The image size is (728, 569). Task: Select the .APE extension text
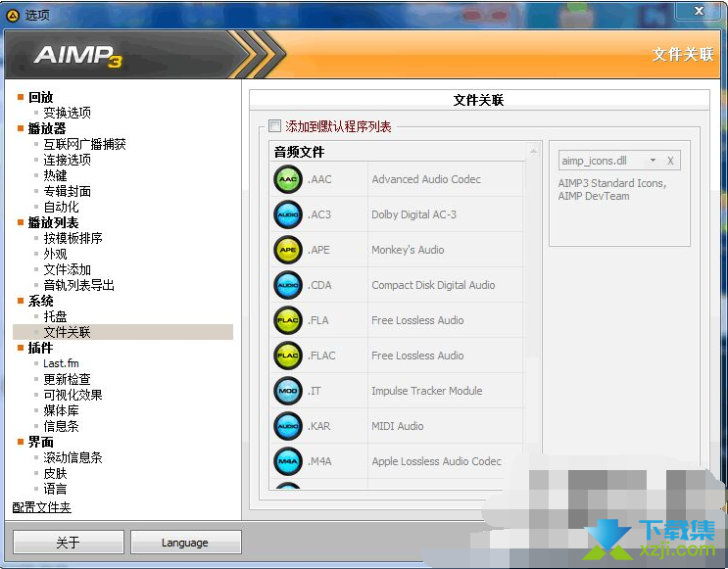pyautogui.click(x=319, y=250)
